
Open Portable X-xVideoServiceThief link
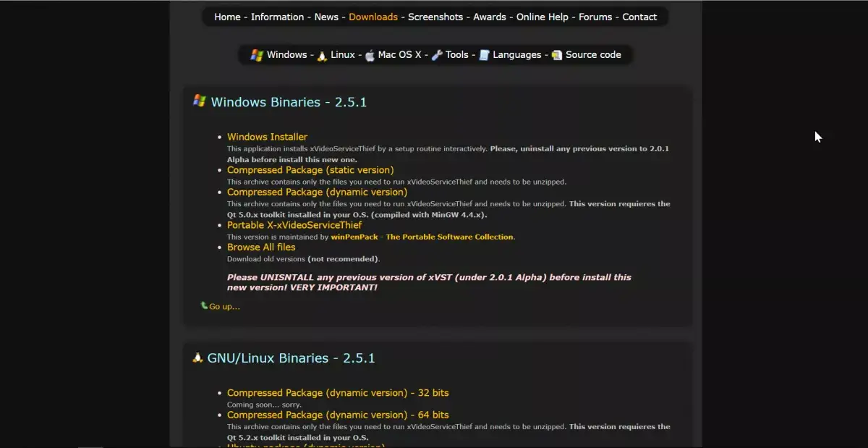(294, 225)
